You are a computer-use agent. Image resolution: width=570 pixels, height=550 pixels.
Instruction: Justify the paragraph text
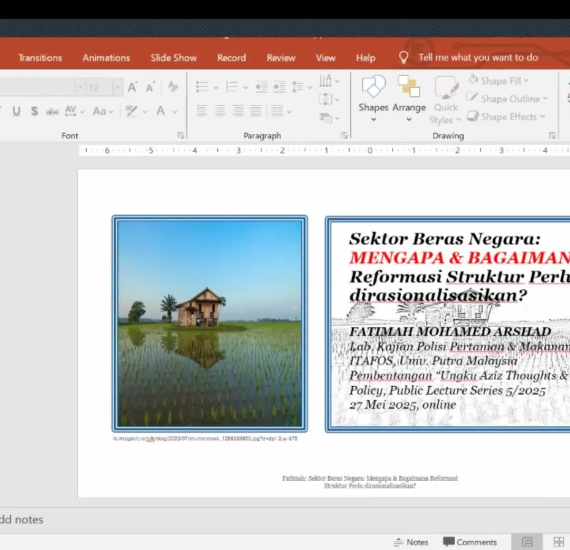(256, 111)
